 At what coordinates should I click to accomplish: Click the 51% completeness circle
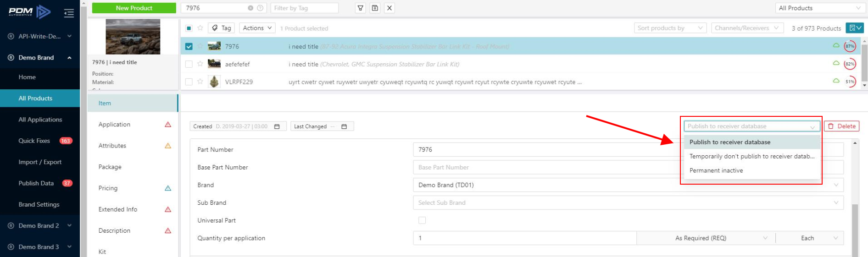850,82
